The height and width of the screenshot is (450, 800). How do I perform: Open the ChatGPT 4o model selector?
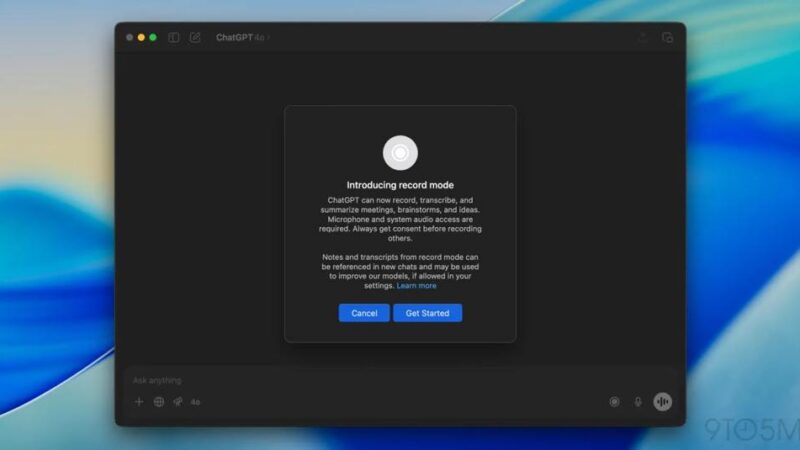click(242, 37)
